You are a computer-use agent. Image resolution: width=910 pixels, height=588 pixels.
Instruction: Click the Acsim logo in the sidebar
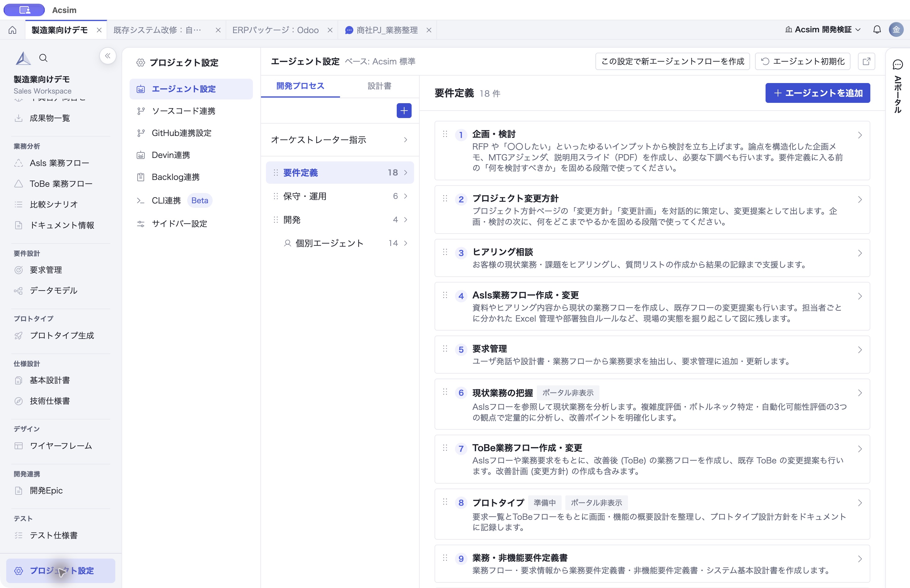(x=23, y=58)
